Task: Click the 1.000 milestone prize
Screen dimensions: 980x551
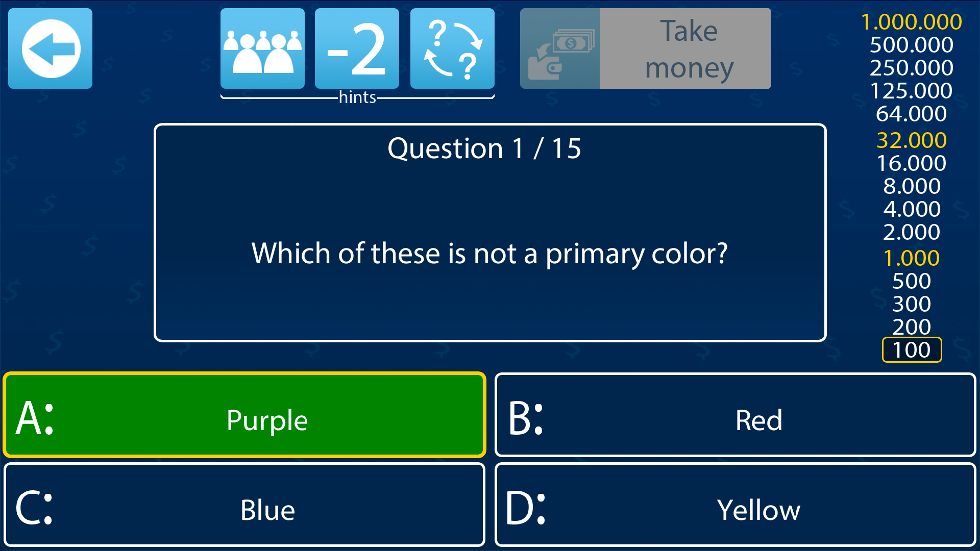Action: [x=912, y=258]
